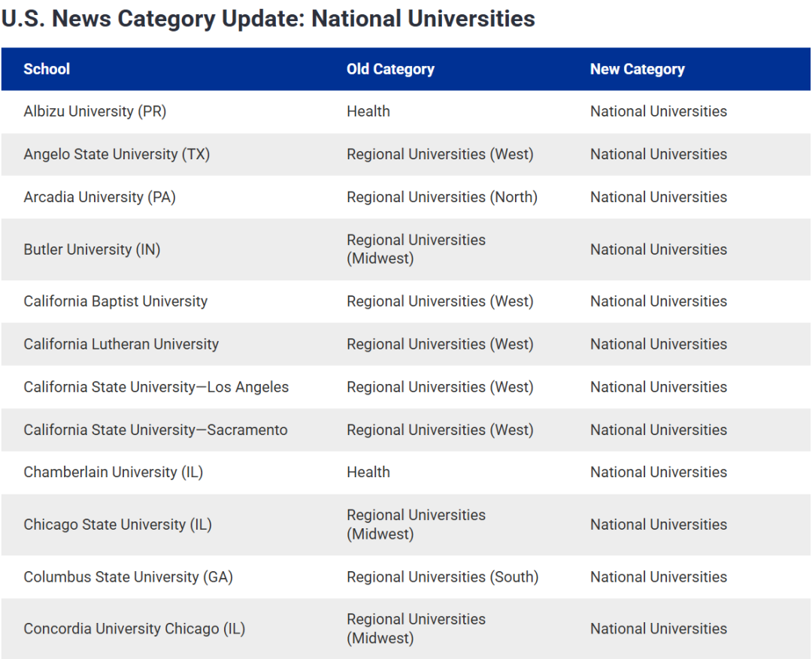Click Health old category for Albizu
The width and height of the screenshot is (812, 659).
click(x=368, y=111)
